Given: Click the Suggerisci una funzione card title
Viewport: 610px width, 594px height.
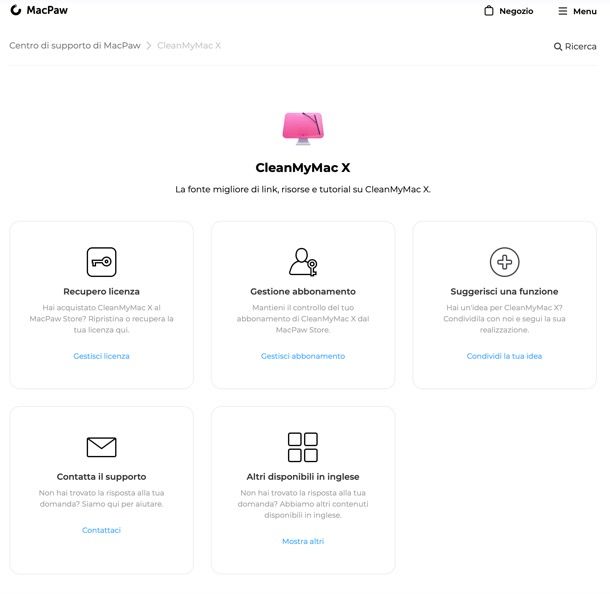Looking at the screenshot, I should coord(505,291).
